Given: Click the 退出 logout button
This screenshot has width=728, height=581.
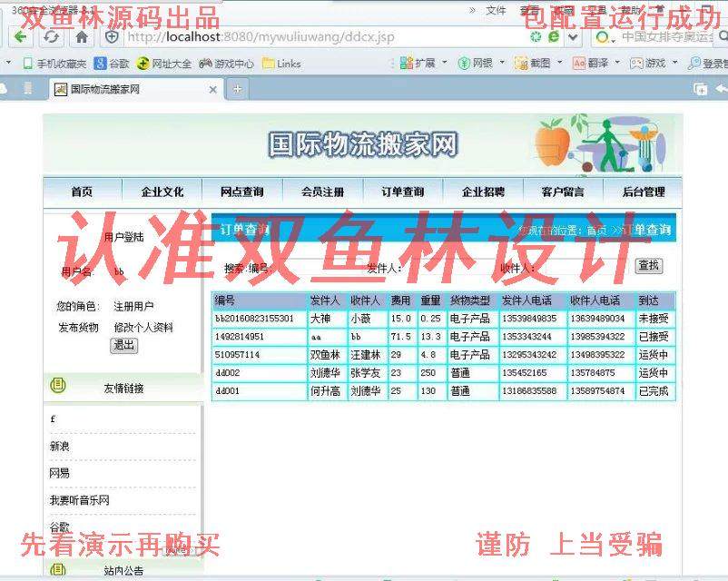Looking at the screenshot, I should pyautogui.click(x=123, y=346).
